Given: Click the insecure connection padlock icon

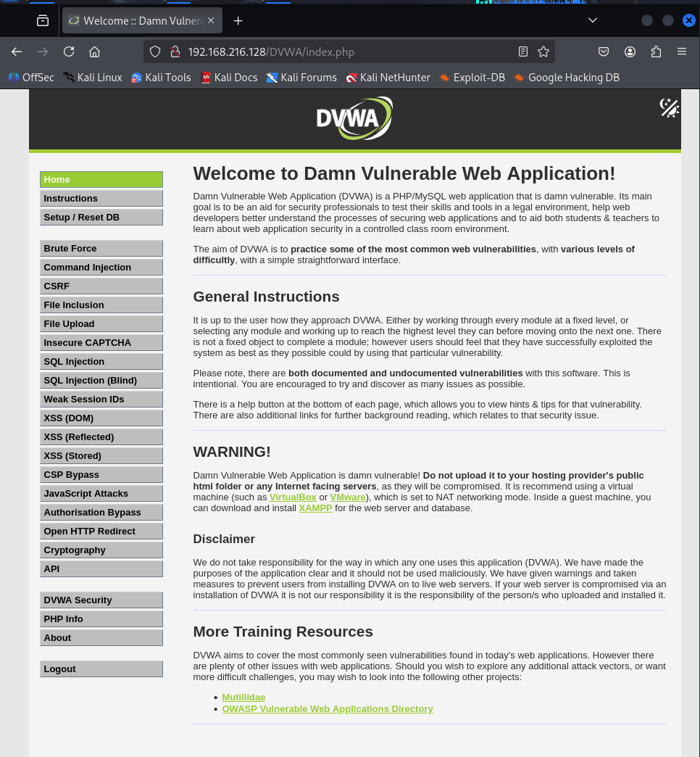Looking at the screenshot, I should click(x=175, y=51).
